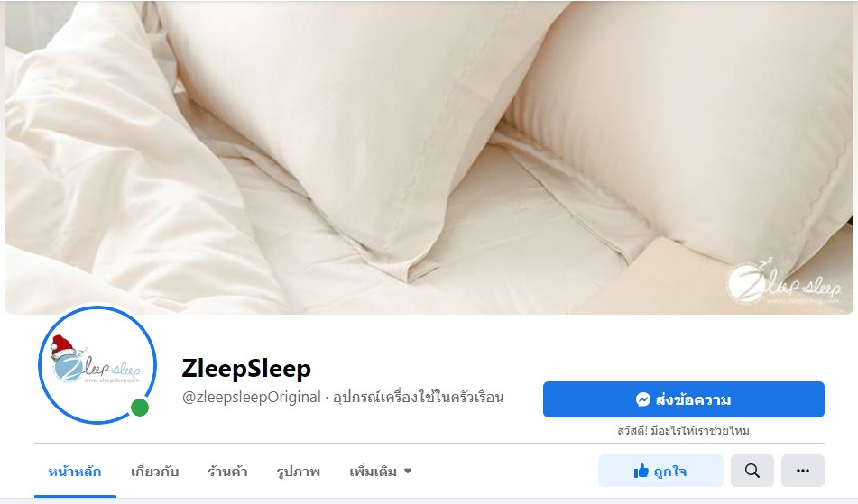Open the three-dot more options menu
858x504 pixels.
[803, 471]
